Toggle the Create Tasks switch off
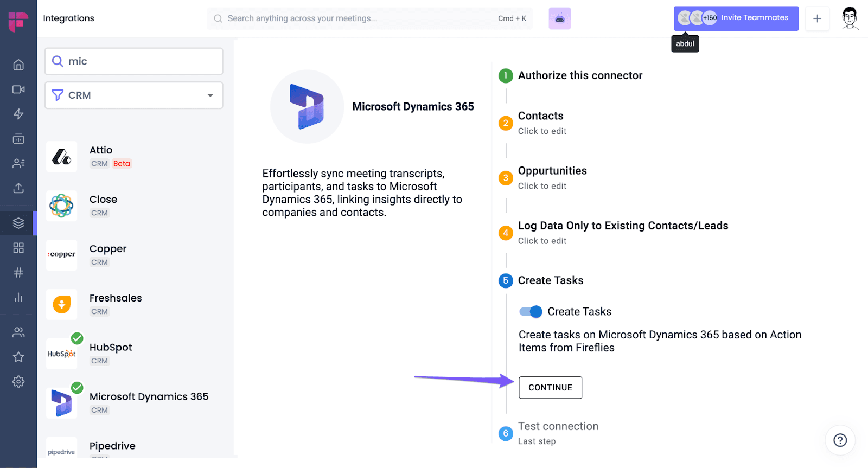Viewport: 868px width, 468px height. [531, 312]
